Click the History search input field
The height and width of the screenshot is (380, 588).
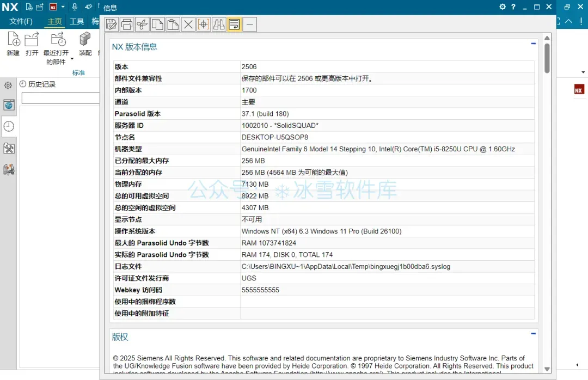[60, 98]
